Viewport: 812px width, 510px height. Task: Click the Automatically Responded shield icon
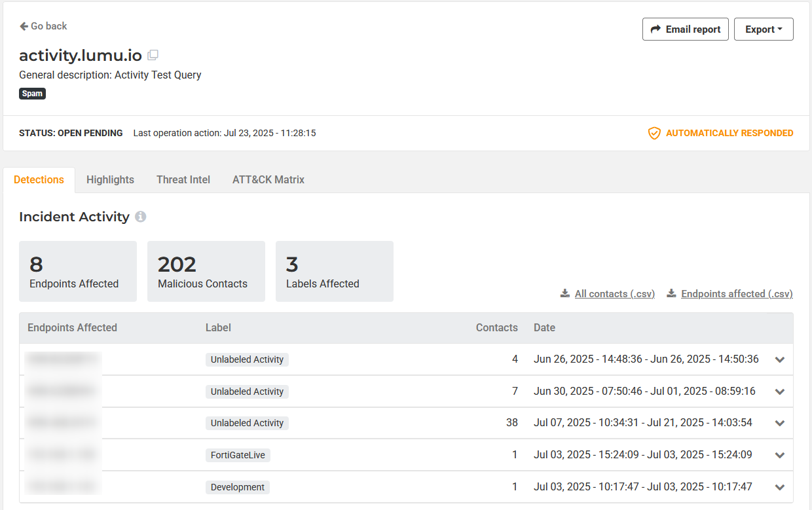[654, 134]
